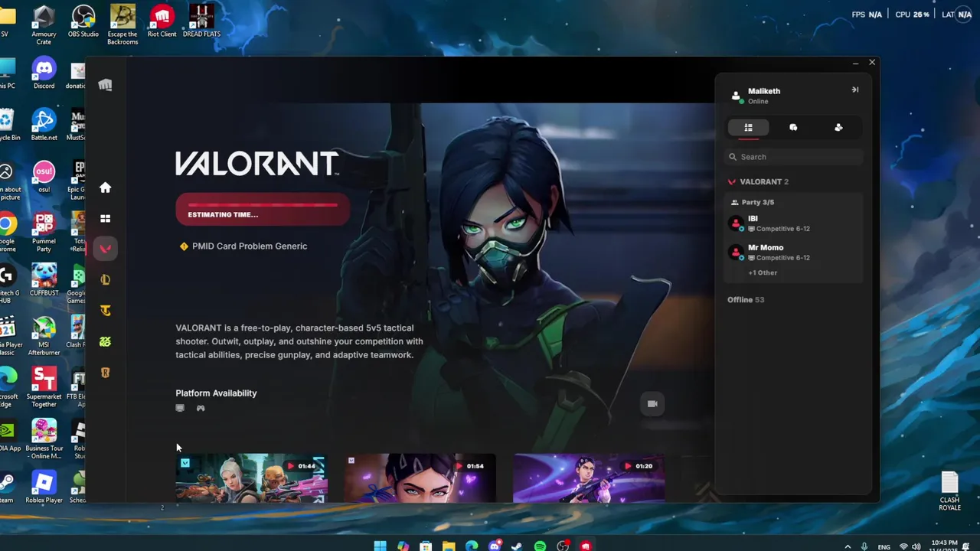Open the PMID Card Problem Generic notice
This screenshot has height=551, width=980.
coord(243,246)
